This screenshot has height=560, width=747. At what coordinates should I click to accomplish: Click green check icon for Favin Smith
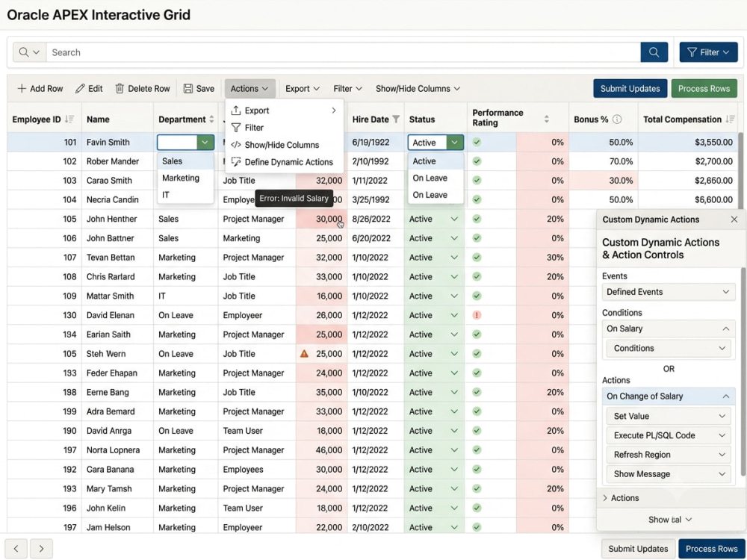477,142
